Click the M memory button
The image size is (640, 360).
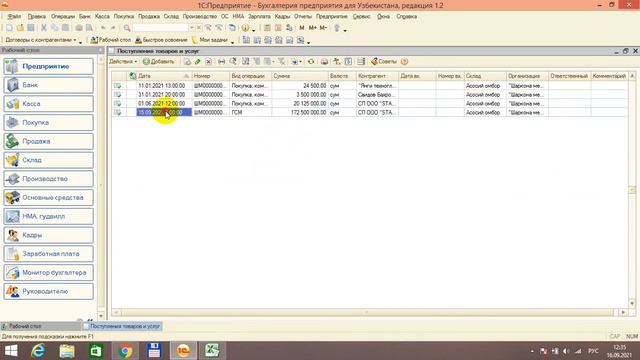click(x=302, y=28)
